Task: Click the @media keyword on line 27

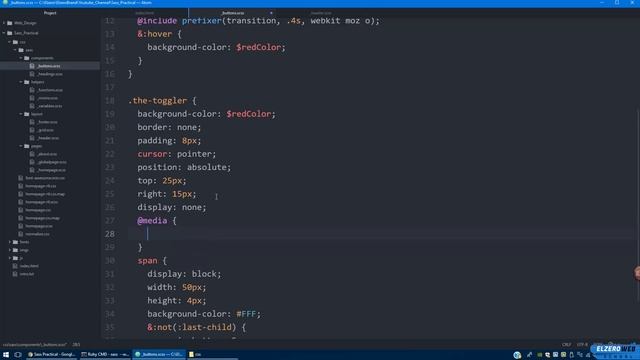Action: coord(152,221)
